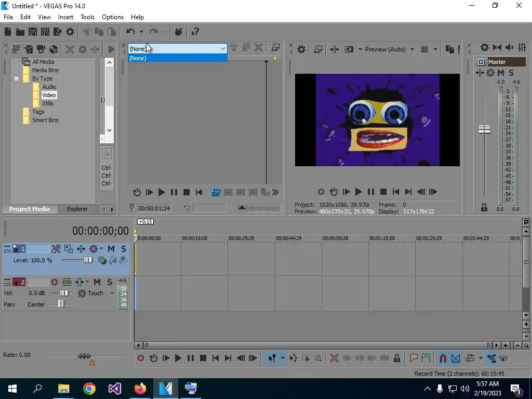532x399 pixels.
Task: Click Stop in the main timeline transport
Action: [203, 358]
